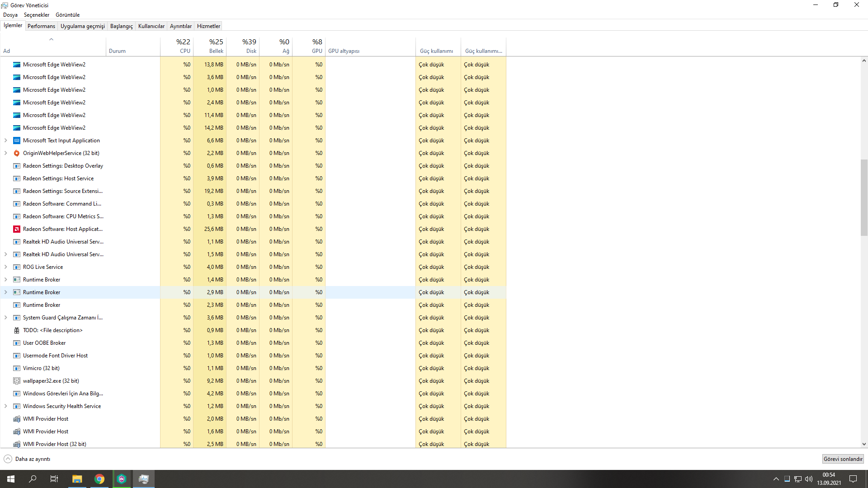Expand the ROG Live Service process
Screen dimensions: 868x488
click(x=6, y=267)
